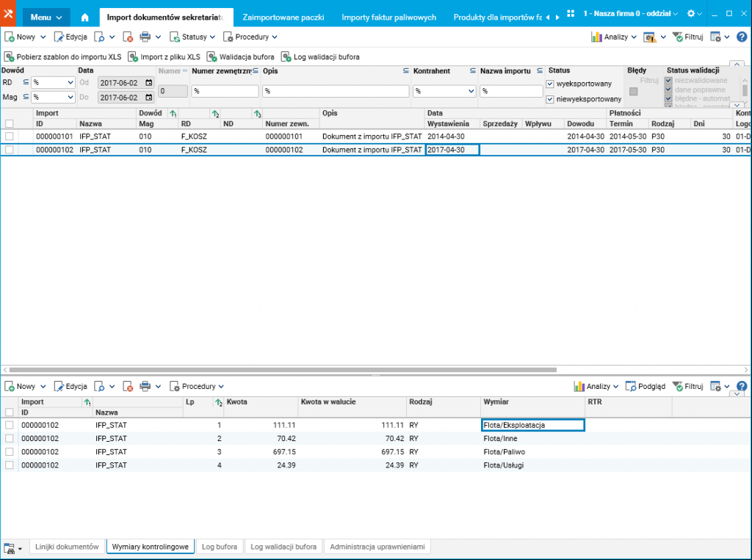Viewport: 752px width, 560px height.
Task: Check the row box for document 000000102
Action: [x=9, y=150]
